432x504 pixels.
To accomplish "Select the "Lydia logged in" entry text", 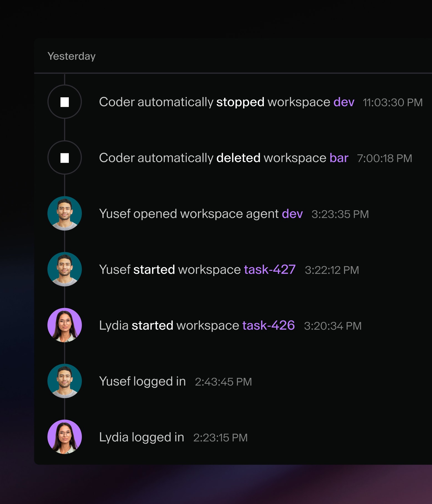I will pos(142,437).
